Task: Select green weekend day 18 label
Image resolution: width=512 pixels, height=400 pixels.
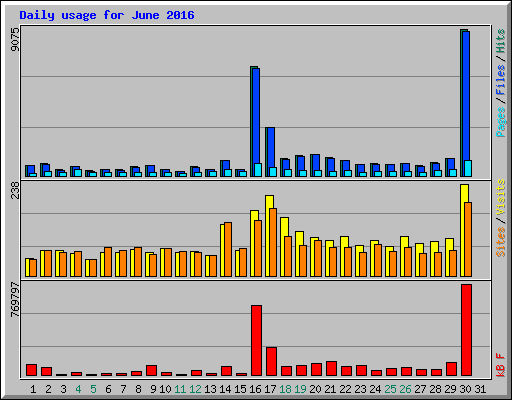Action: (x=285, y=389)
